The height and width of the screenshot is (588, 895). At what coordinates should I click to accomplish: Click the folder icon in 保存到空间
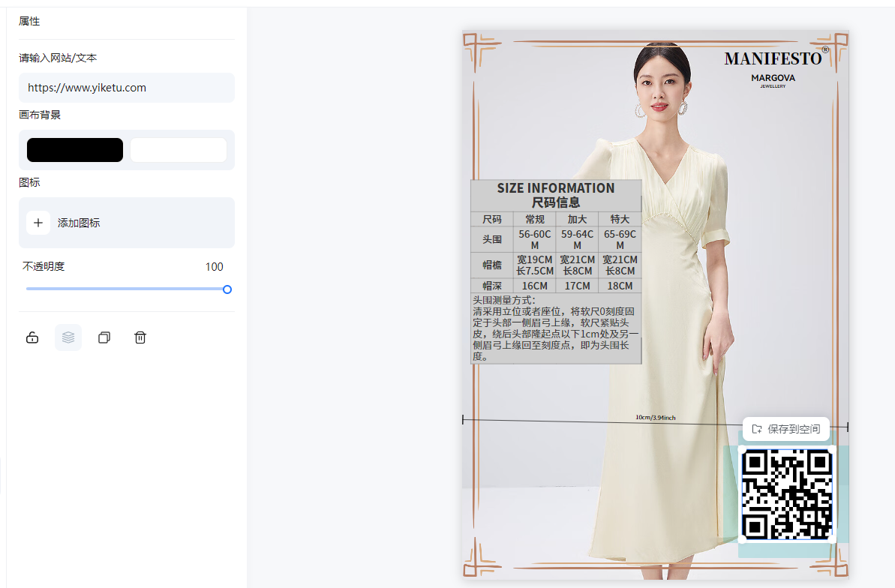[757, 429]
